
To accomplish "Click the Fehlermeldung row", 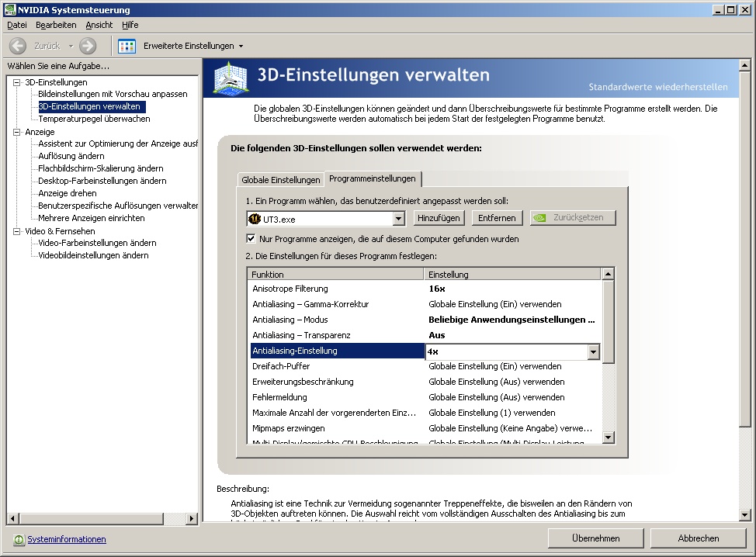I will pyautogui.click(x=425, y=397).
